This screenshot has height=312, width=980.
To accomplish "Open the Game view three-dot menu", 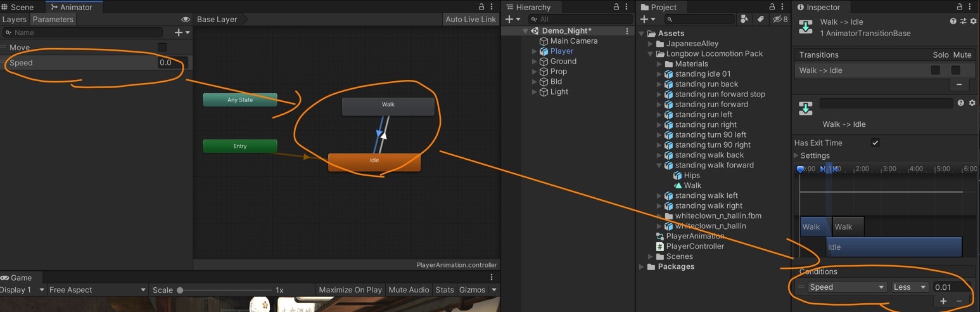I will click(x=492, y=278).
